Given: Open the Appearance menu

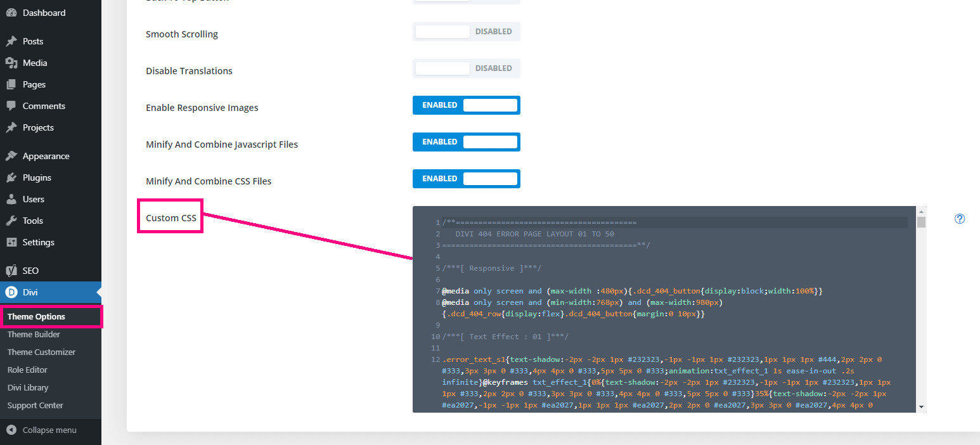Looking at the screenshot, I should click(46, 156).
